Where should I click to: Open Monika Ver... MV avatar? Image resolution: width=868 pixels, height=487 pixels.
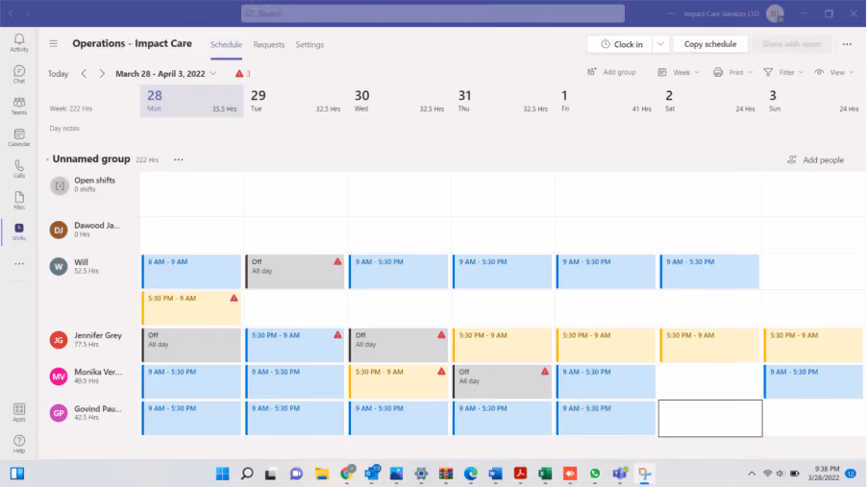click(x=59, y=377)
